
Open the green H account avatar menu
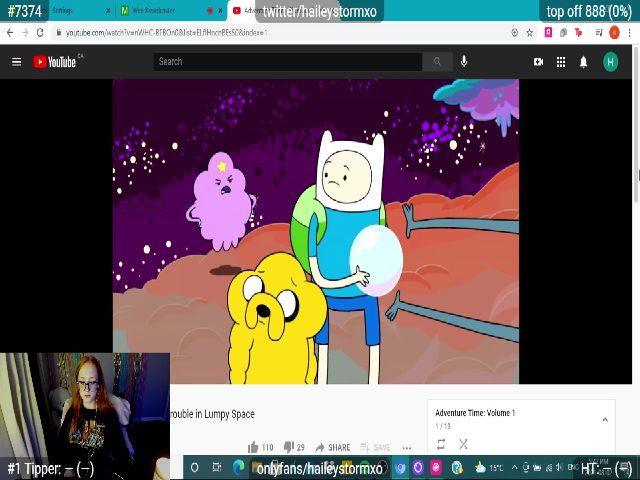click(x=610, y=62)
